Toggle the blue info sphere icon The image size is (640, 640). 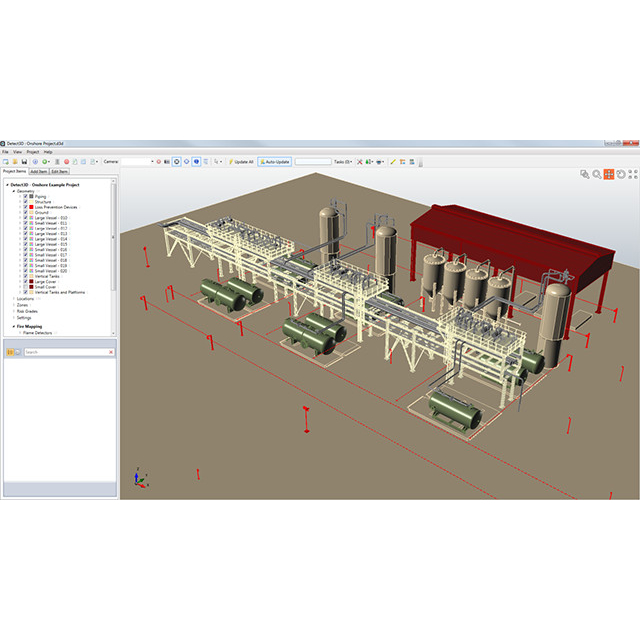[x=196, y=162]
